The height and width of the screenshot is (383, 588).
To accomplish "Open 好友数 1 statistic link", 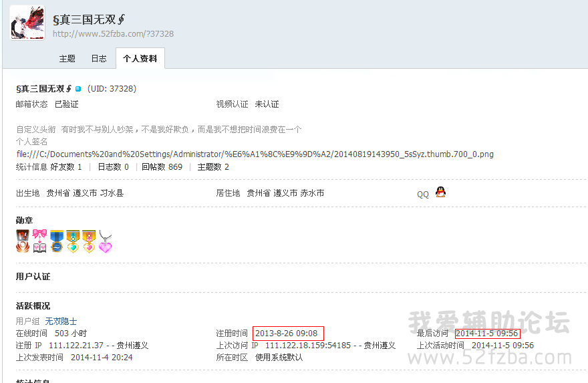I will [66, 167].
